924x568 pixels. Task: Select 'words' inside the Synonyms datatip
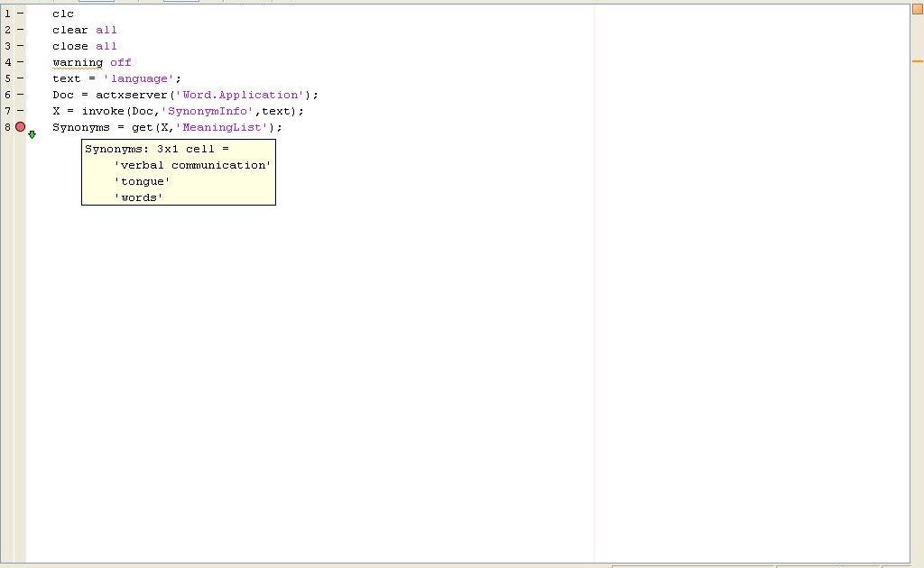137,197
